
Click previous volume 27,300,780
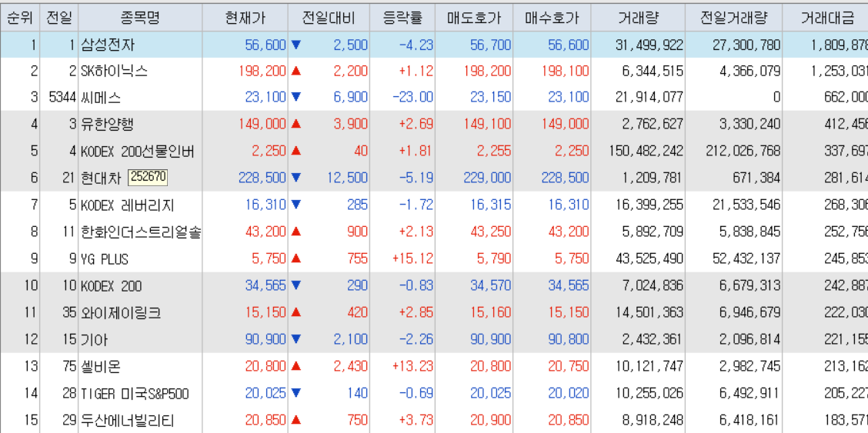[746, 45]
